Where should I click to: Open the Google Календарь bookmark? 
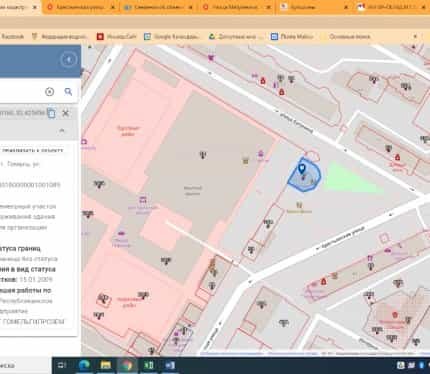tap(172, 37)
